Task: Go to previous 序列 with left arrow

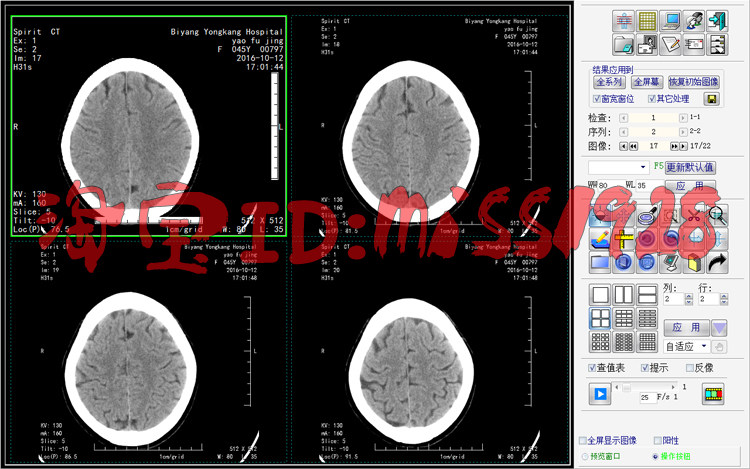Action: pos(623,132)
